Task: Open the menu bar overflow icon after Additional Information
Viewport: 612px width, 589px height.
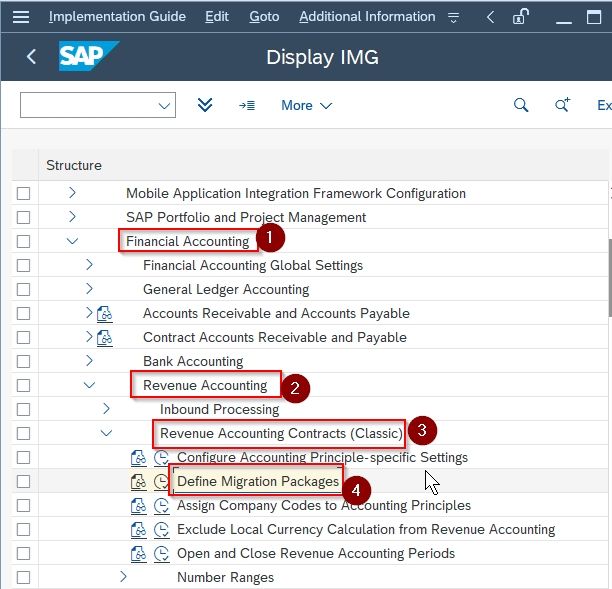Action: tap(454, 17)
